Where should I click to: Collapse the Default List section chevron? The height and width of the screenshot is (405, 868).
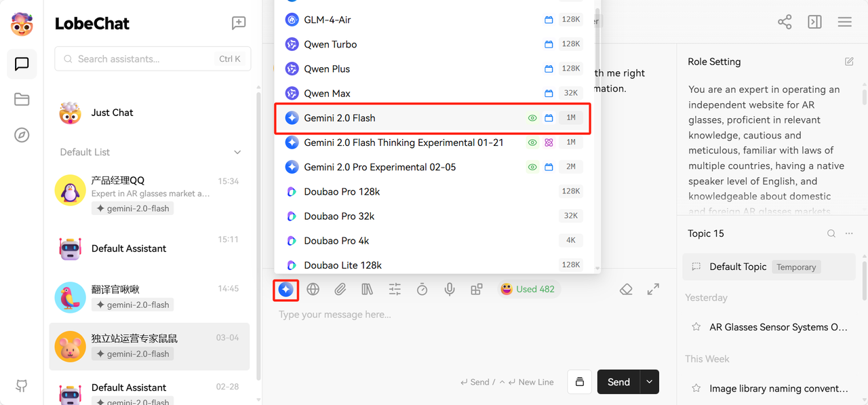click(237, 153)
